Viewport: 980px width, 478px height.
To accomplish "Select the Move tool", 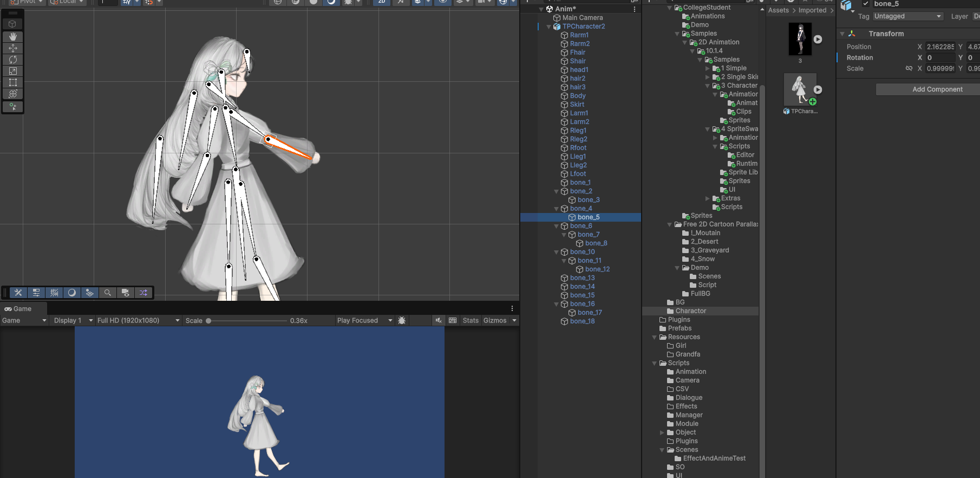I will [x=13, y=48].
